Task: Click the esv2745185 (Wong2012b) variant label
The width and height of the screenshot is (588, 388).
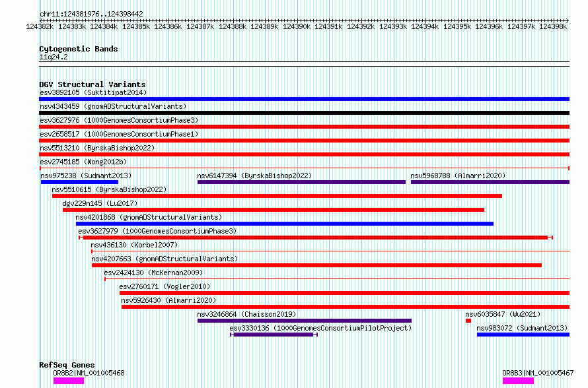Action: (83, 162)
